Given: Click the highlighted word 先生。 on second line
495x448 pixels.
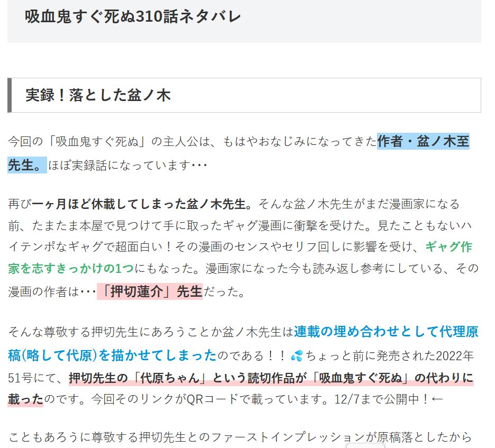Looking at the screenshot, I should point(27,165).
